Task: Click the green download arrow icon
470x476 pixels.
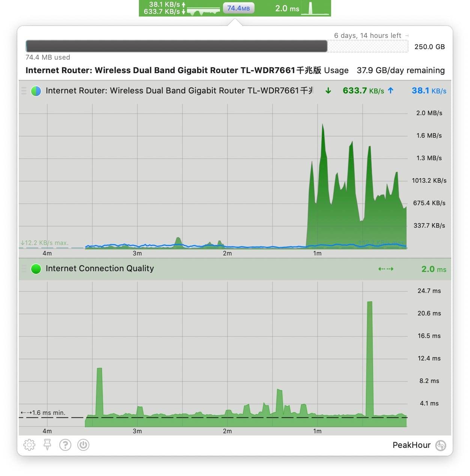Action: pyautogui.click(x=328, y=91)
